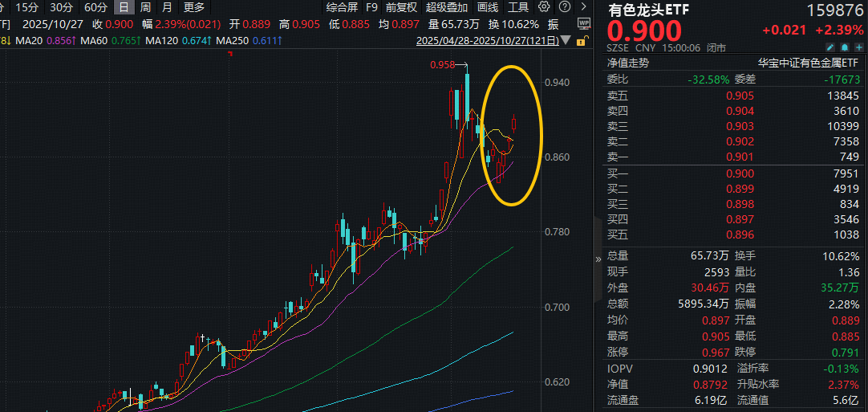Click 涨停 price 0.967

[716, 352]
